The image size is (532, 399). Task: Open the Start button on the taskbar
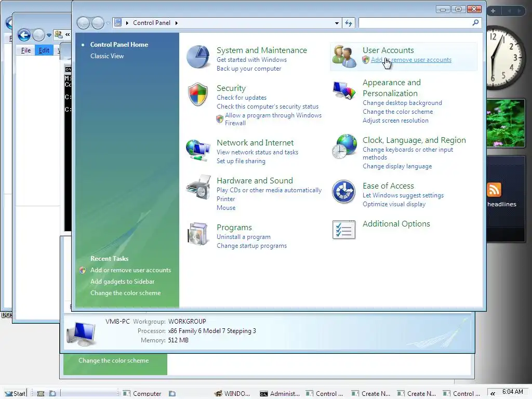pyautogui.click(x=15, y=393)
